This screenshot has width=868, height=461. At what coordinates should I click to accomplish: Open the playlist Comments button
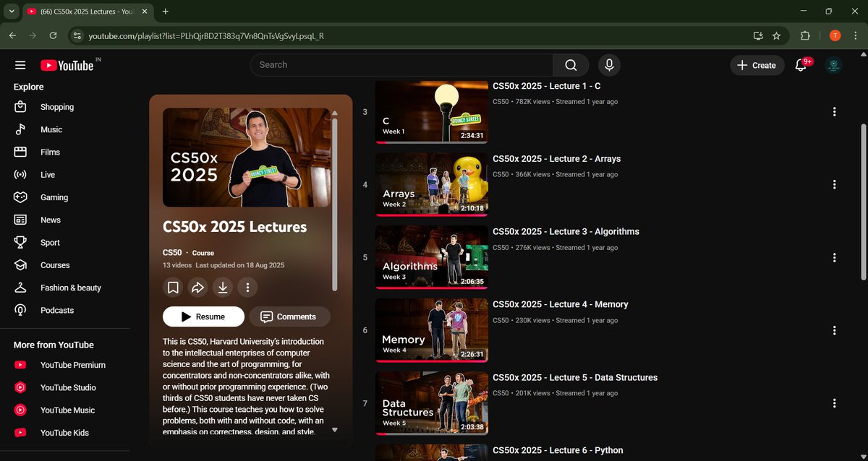point(289,316)
